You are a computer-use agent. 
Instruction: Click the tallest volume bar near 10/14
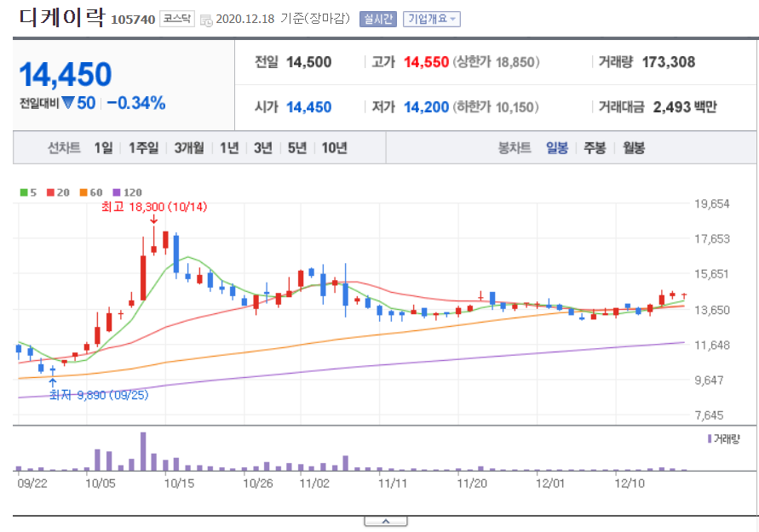click(143, 451)
